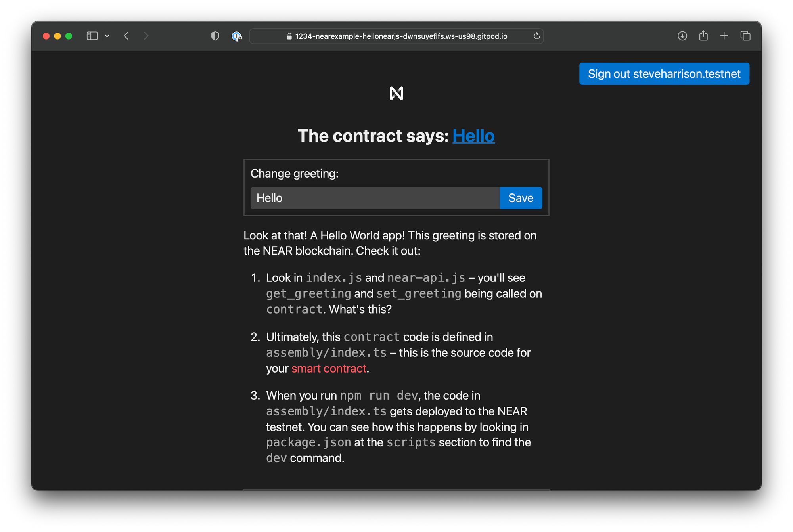
Task: Click the 'near-api.js' code text
Action: coord(426,278)
